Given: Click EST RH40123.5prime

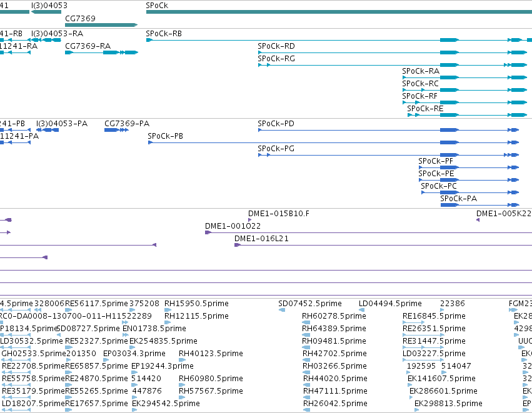Looking at the screenshot, I should point(211,354).
